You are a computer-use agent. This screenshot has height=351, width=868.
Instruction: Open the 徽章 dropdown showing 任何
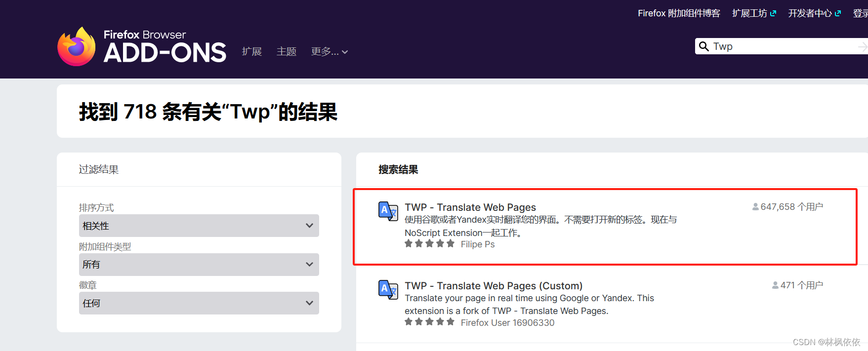click(x=199, y=303)
